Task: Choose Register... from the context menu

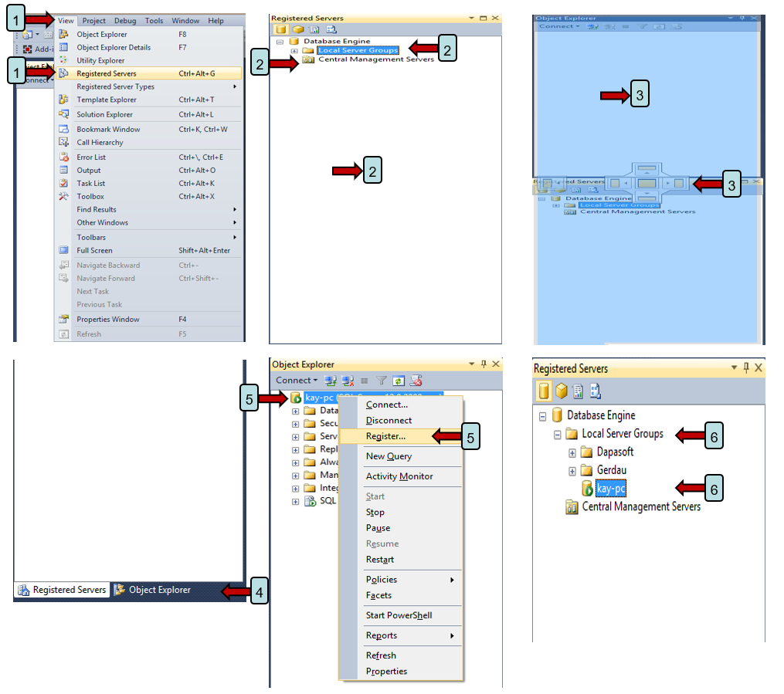Action: coord(385,436)
